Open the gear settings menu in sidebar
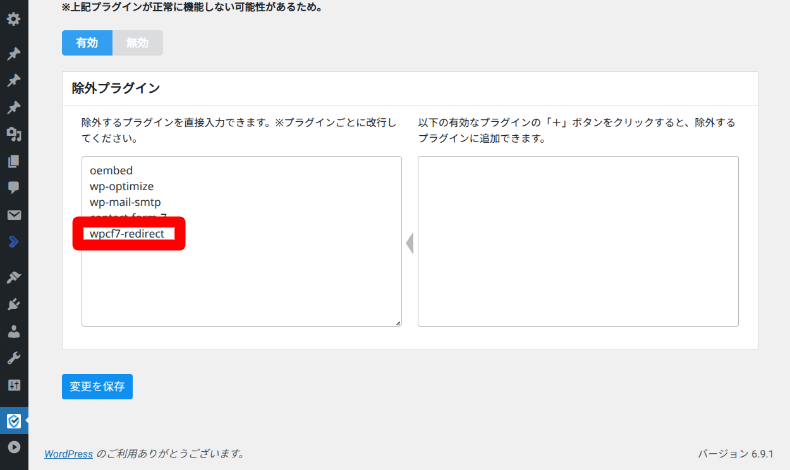 [x=14, y=19]
